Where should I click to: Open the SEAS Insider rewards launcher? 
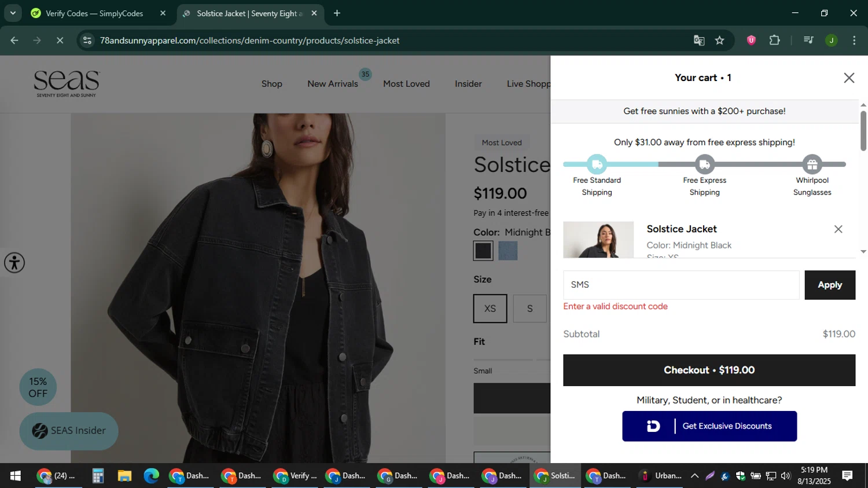pyautogui.click(x=69, y=431)
